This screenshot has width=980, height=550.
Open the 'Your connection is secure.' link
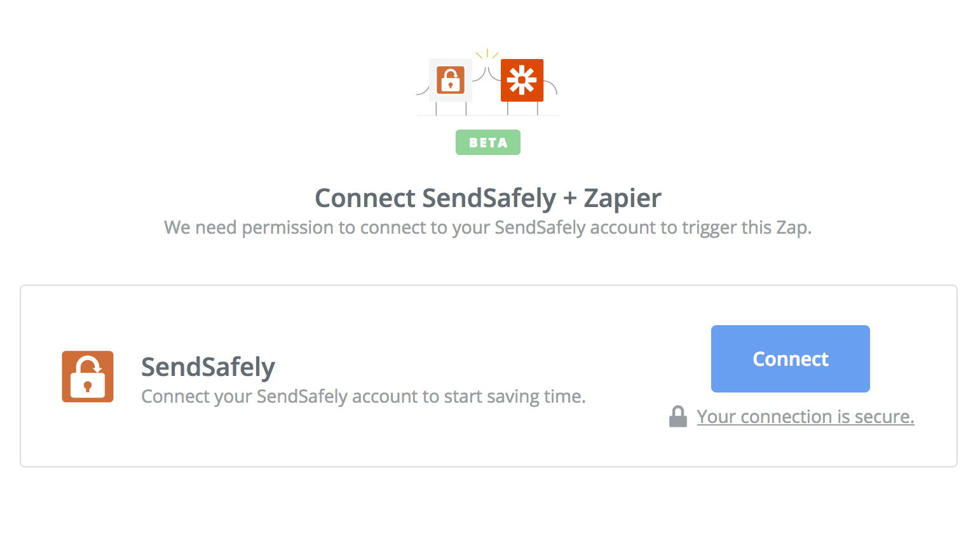point(805,417)
